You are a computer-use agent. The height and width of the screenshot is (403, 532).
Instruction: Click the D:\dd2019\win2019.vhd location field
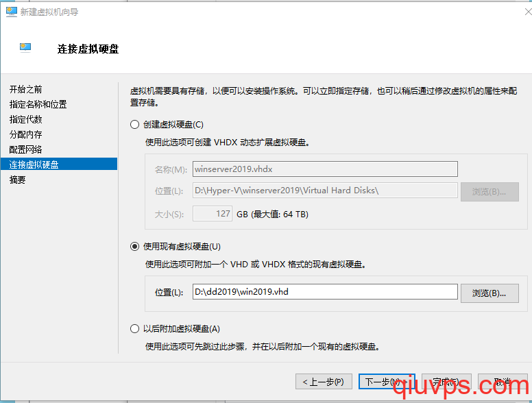tap(325, 292)
